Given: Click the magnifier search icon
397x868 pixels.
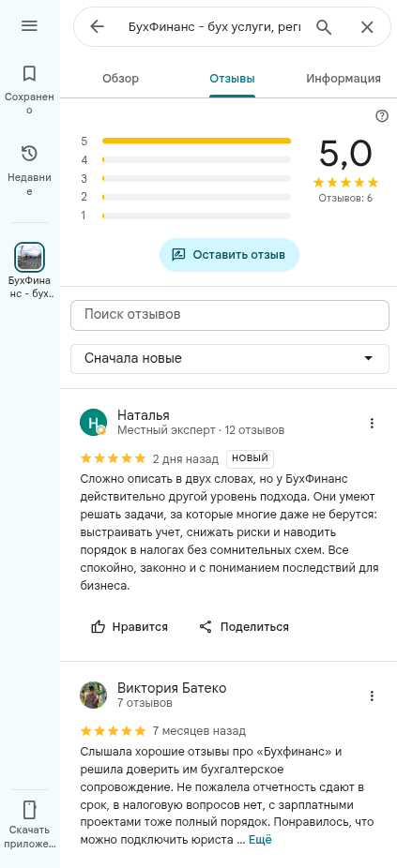Looking at the screenshot, I should (324, 26).
